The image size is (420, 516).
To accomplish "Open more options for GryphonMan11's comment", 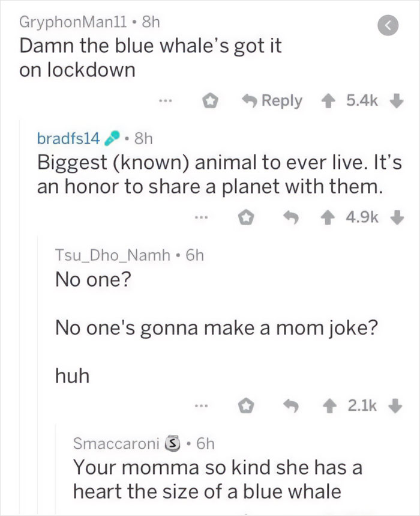I will click(x=166, y=101).
